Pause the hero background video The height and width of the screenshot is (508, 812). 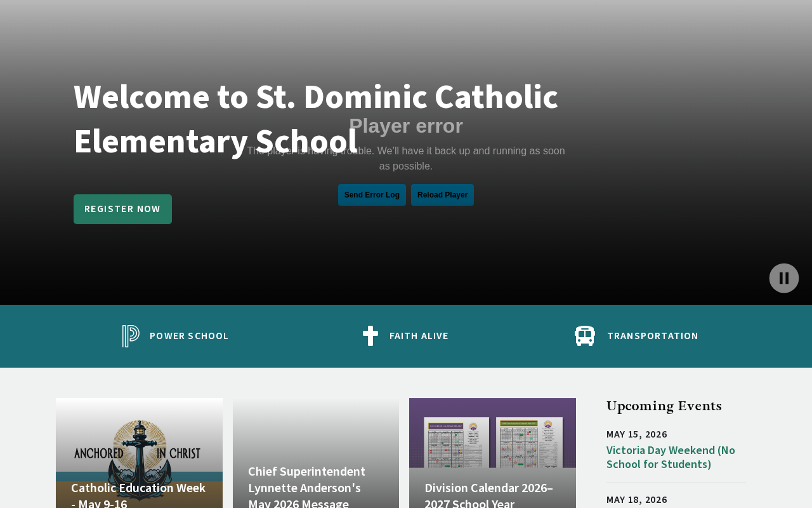pos(784,278)
